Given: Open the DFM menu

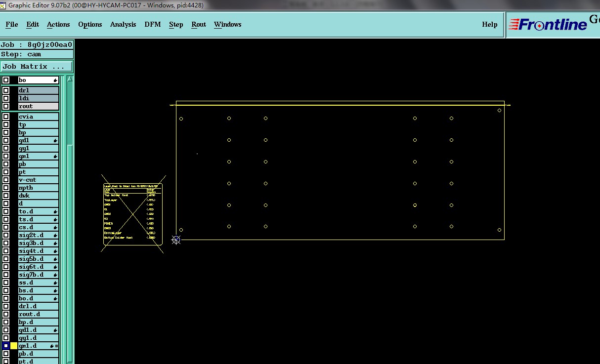Looking at the screenshot, I should pos(153,24).
